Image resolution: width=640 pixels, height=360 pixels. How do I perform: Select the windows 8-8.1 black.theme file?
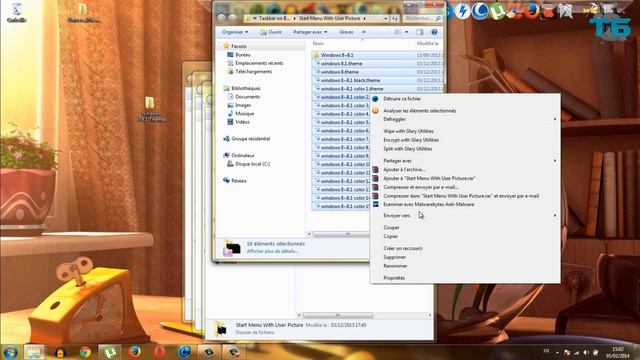click(378, 80)
